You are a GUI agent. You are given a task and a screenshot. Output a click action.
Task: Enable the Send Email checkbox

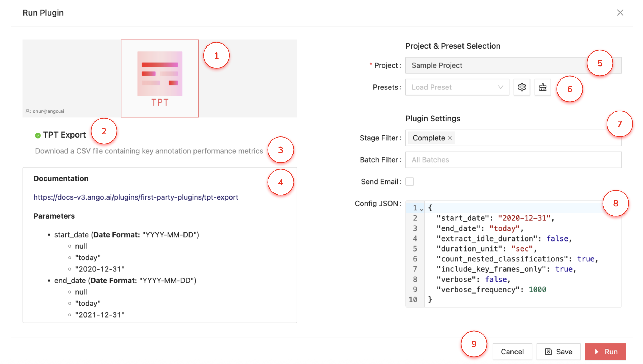click(409, 182)
